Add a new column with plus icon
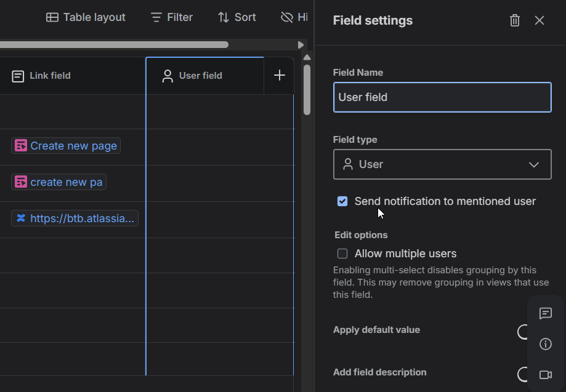 click(279, 75)
